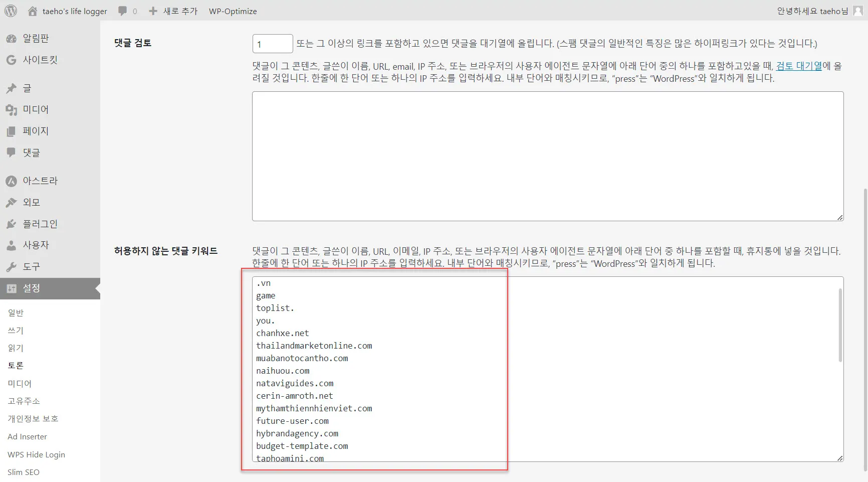The width and height of the screenshot is (868, 482).
Task: Click the WordPress logo icon
Action: pos(11,11)
